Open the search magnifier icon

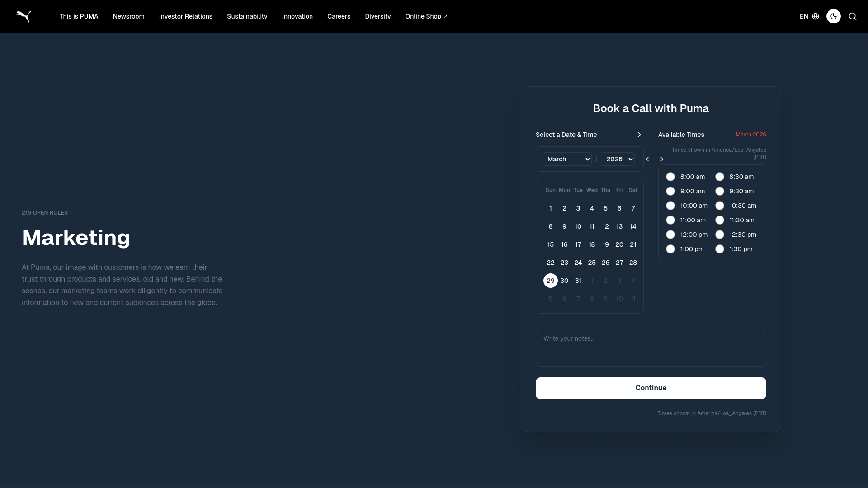coord(853,16)
